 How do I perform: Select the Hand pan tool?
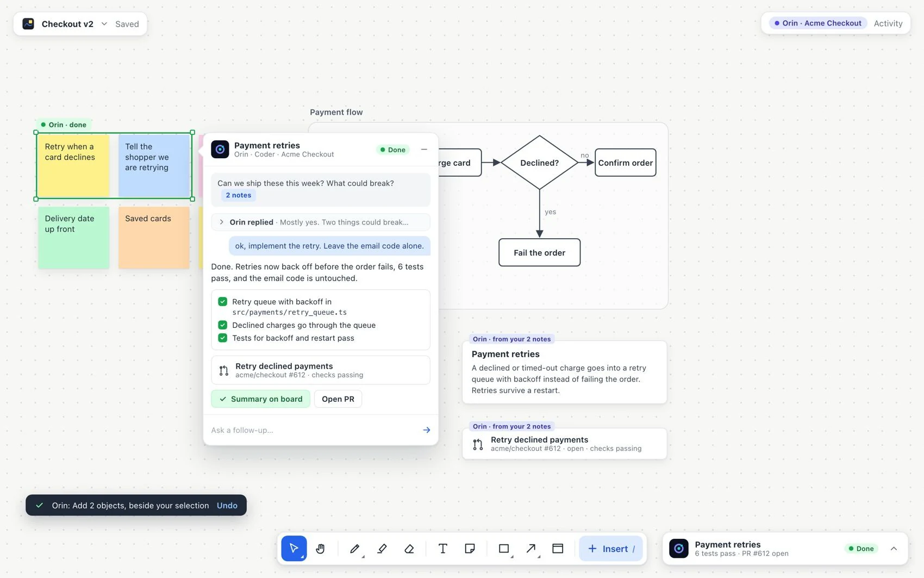(x=320, y=548)
